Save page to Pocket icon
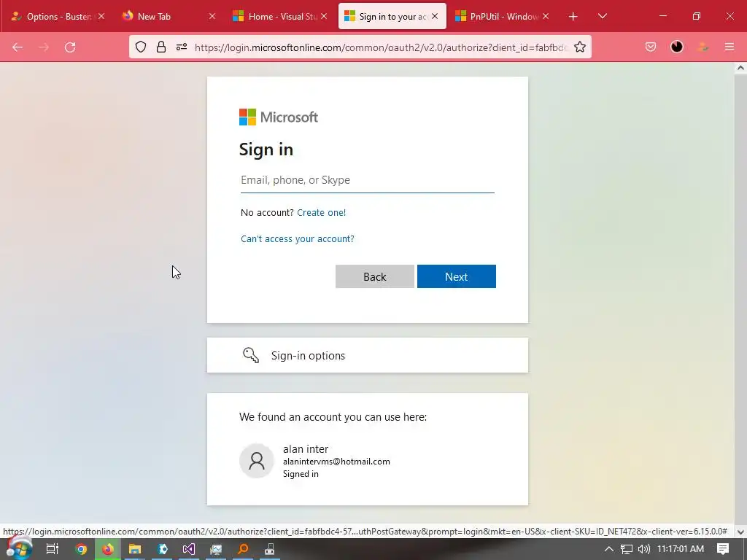The height and width of the screenshot is (560, 747). click(x=650, y=47)
